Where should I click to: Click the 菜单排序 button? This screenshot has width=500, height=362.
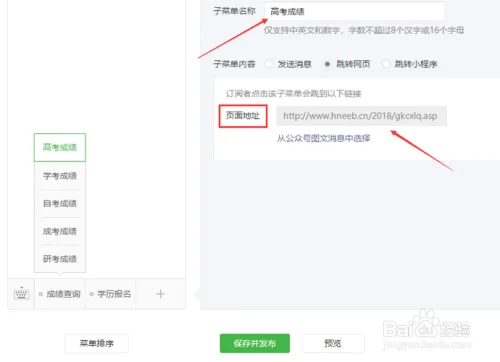click(97, 343)
